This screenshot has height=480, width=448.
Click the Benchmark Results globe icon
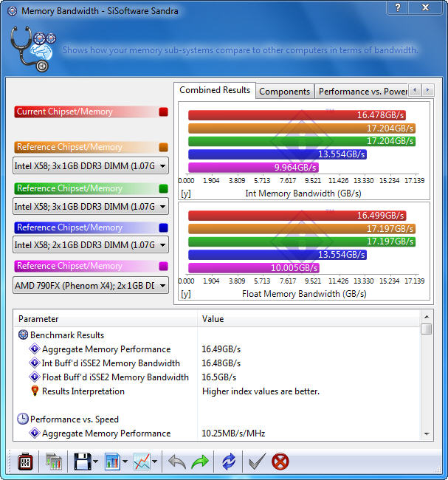(x=23, y=335)
